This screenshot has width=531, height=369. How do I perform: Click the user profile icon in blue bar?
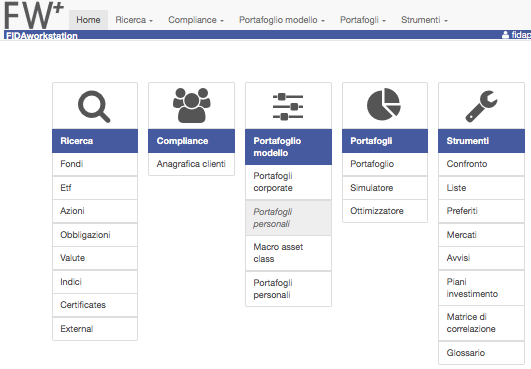(505, 35)
